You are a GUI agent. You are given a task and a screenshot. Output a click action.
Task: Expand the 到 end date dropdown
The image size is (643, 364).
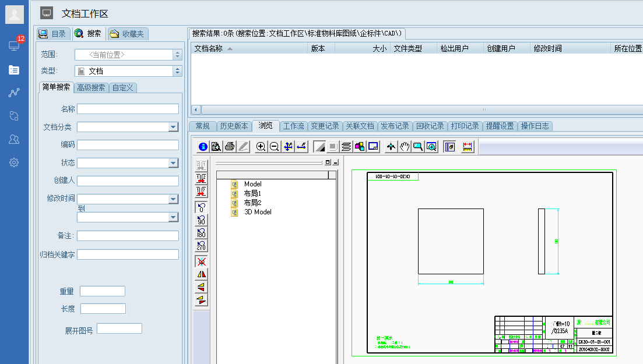(x=174, y=217)
